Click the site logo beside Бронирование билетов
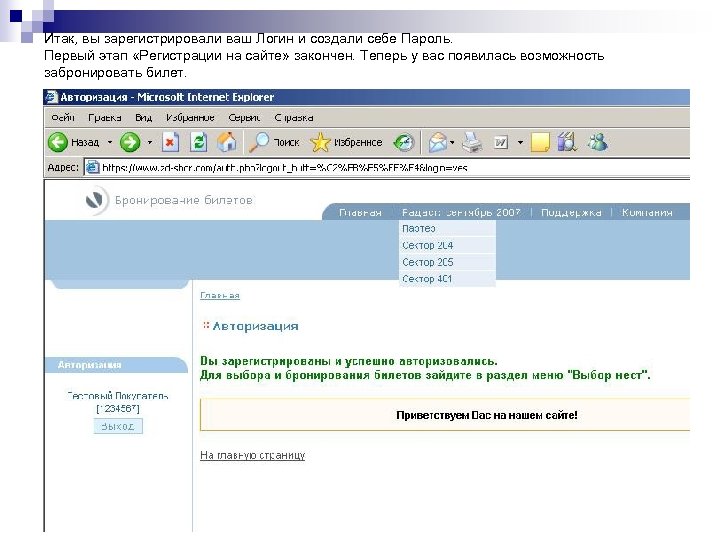The height and width of the screenshot is (540, 720). (x=96, y=200)
